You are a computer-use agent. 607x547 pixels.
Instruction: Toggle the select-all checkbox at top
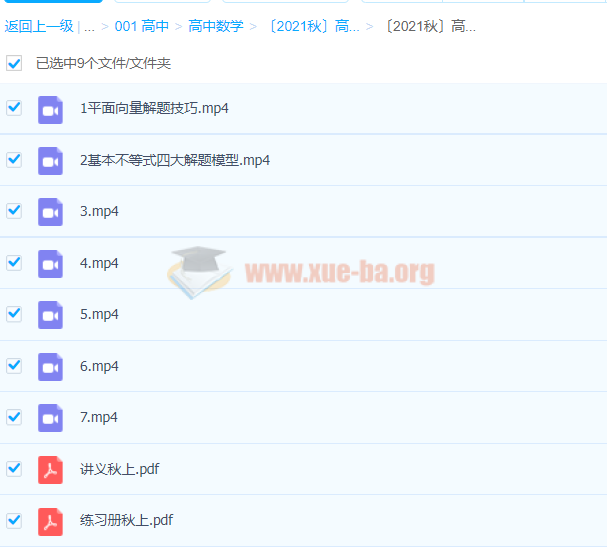14,63
